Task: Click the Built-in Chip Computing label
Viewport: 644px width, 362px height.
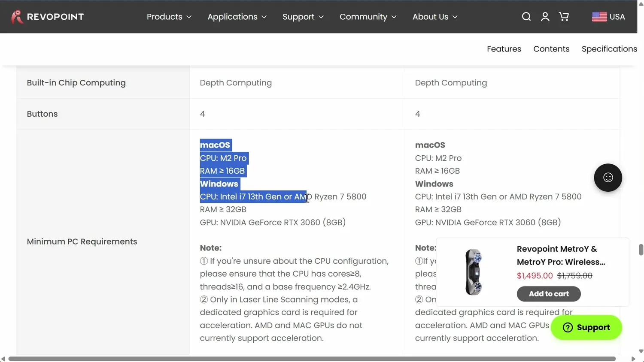Action: (x=76, y=83)
